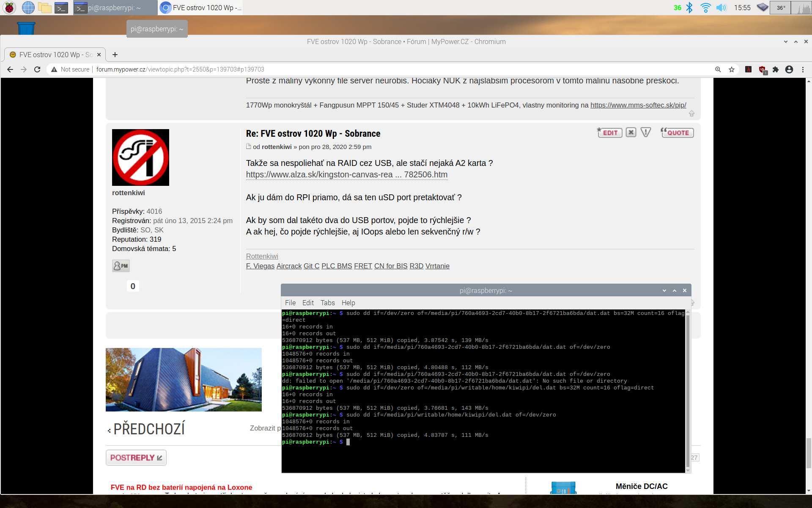The width and height of the screenshot is (812, 508).
Task: Reload the page in Chromium
Action: point(37,69)
